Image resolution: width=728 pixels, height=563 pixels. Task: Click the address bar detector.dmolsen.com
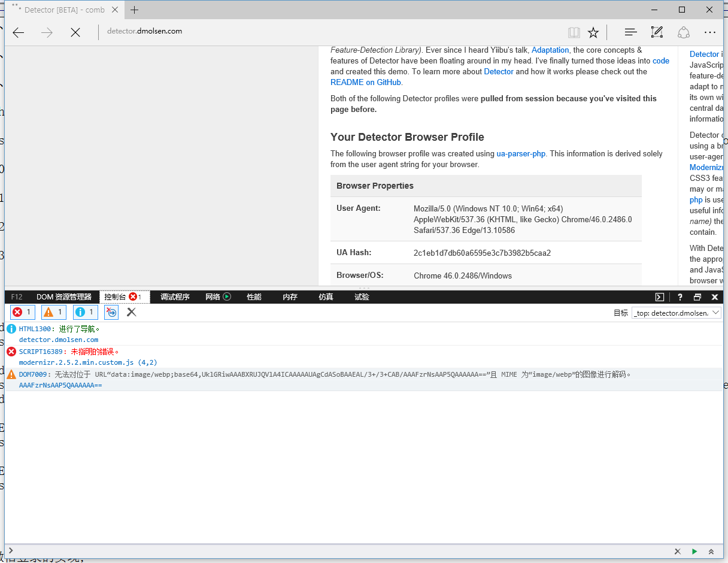[x=144, y=31]
